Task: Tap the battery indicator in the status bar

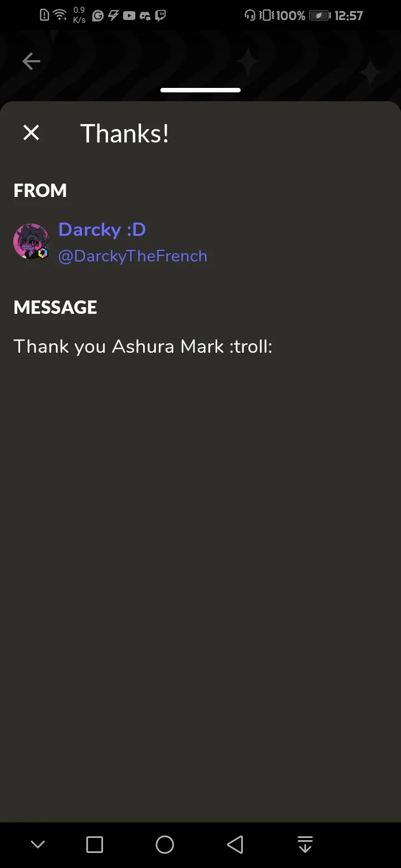Action: click(320, 16)
